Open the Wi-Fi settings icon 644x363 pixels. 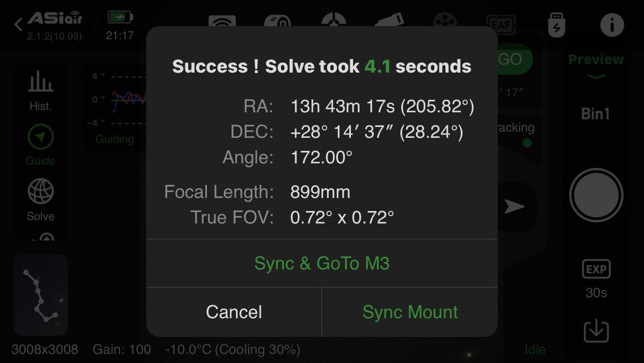[x=222, y=22]
